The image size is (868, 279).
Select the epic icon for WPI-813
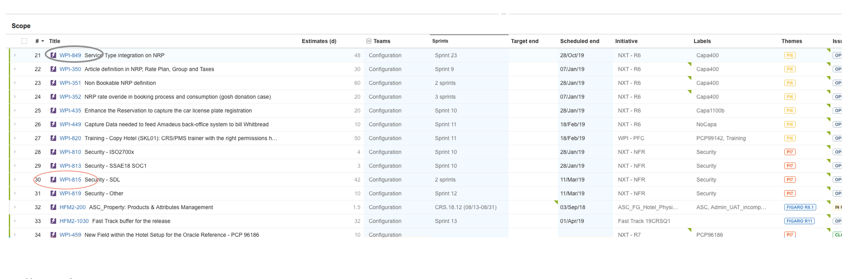[53, 166]
